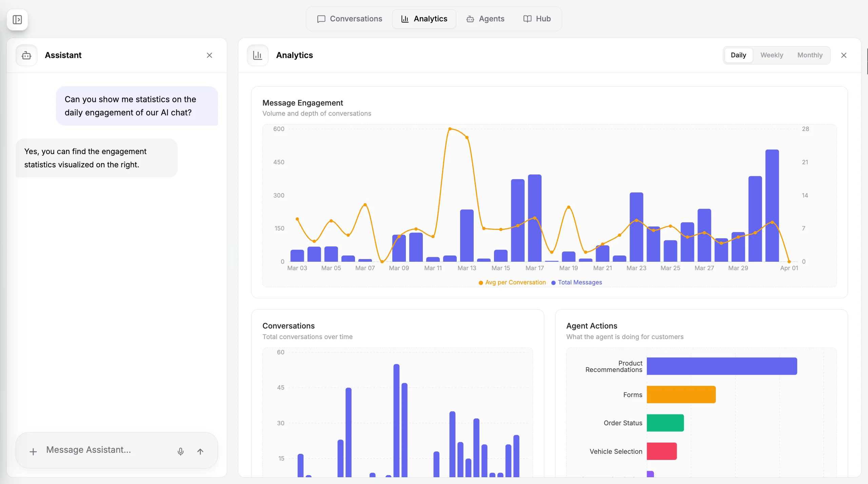This screenshot has height=484, width=868.
Task: Send message with the up arrow
Action: pyautogui.click(x=200, y=451)
